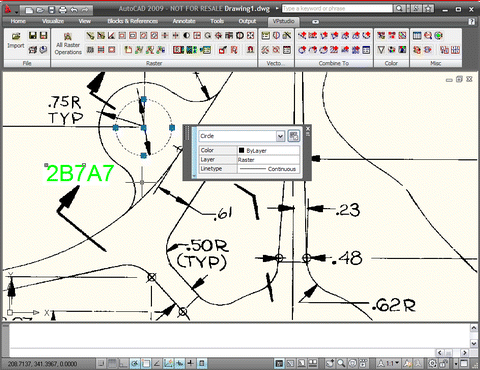Toggle Grid display in status bar
The height and width of the screenshot is (370, 480).
point(112,363)
